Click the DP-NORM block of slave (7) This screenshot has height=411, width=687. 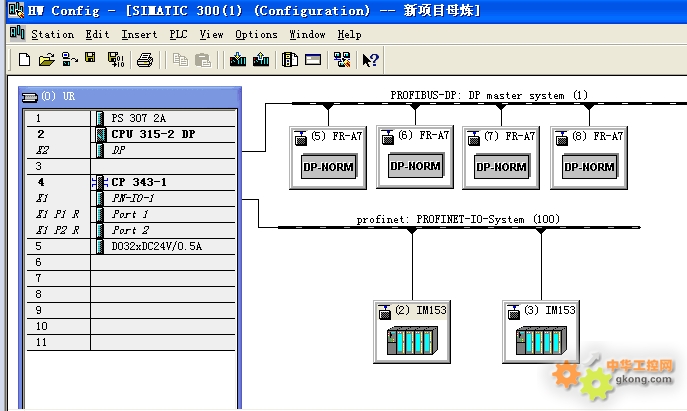pos(501,167)
